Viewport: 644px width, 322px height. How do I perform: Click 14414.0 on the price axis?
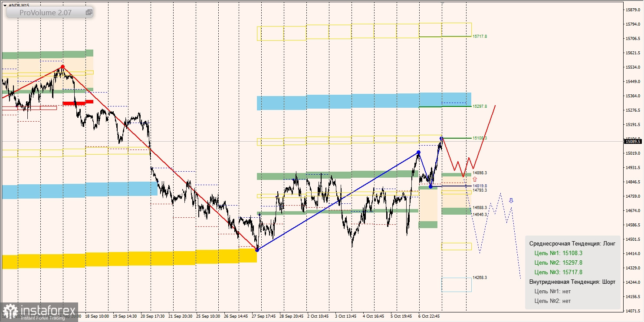pos(633,253)
